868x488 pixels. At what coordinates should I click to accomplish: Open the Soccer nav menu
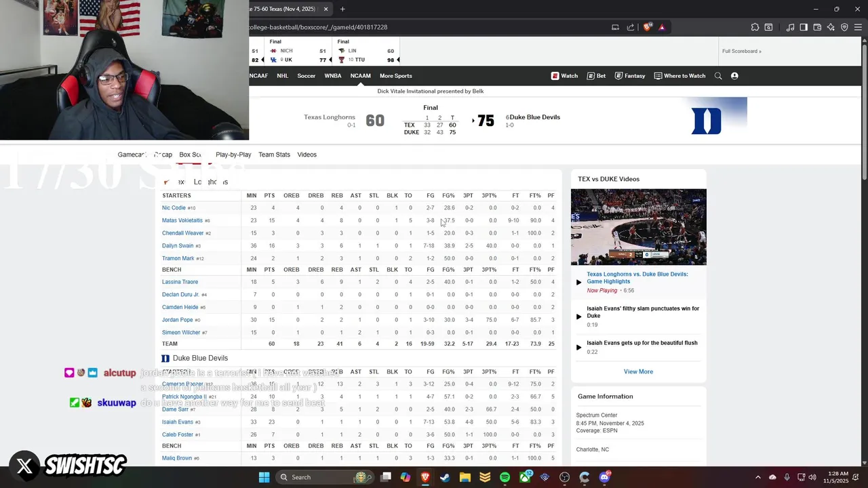tap(306, 76)
